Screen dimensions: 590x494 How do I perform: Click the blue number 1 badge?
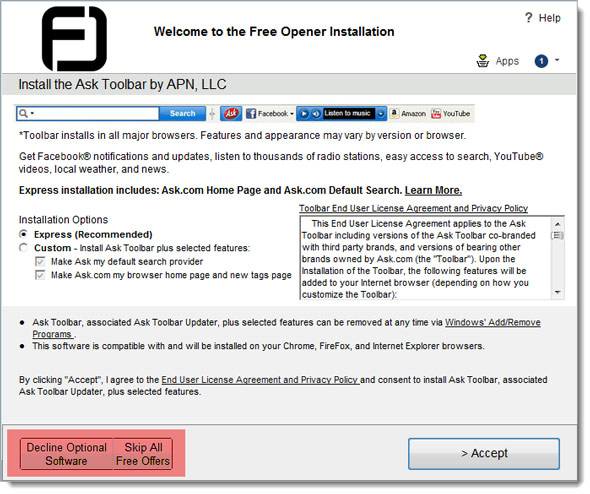point(541,61)
